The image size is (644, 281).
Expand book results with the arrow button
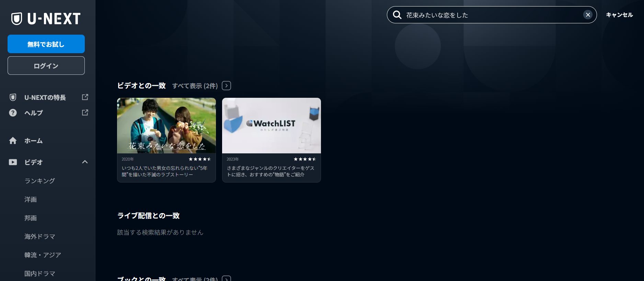point(226,279)
